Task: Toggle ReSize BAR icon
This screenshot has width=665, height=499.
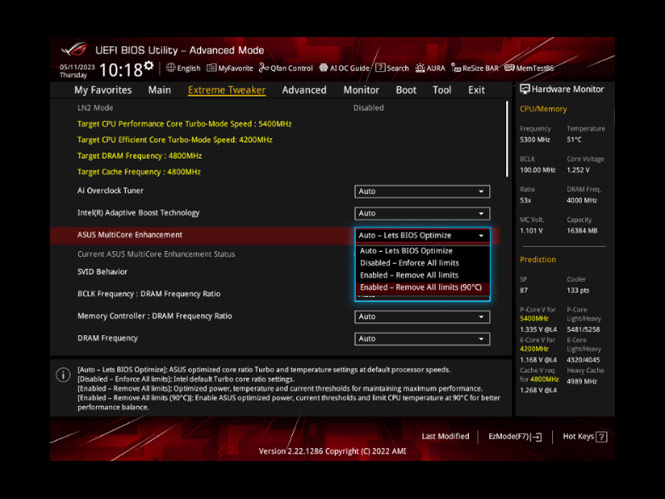Action: [456, 68]
